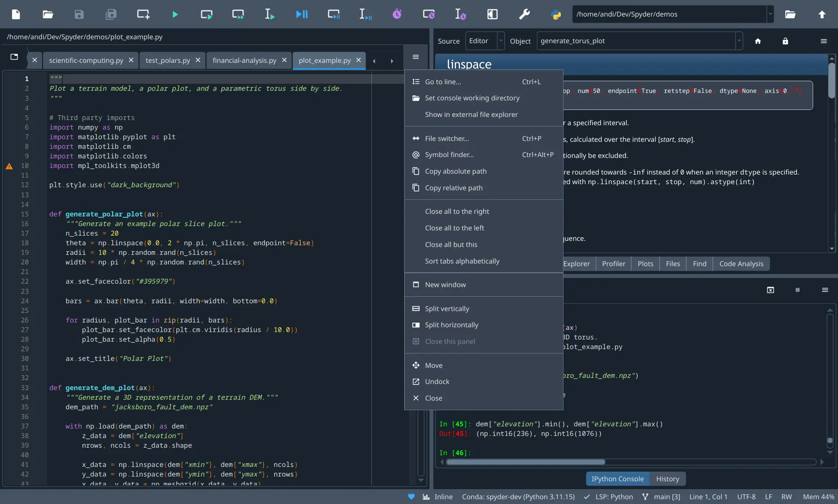
Task: Switch to test_polars.py tab
Action: coord(168,60)
